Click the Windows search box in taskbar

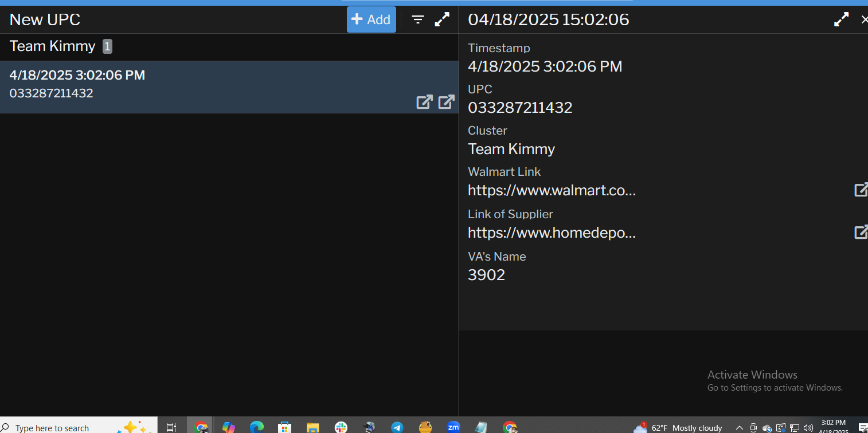(57, 427)
